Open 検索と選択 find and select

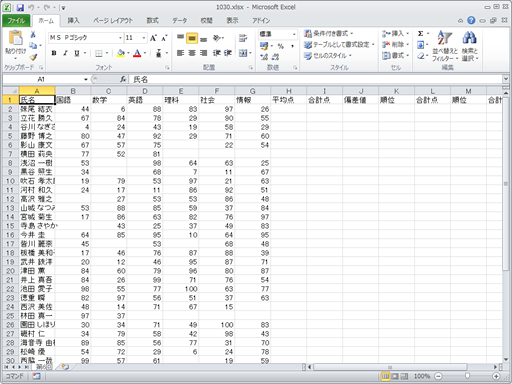tap(470, 46)
